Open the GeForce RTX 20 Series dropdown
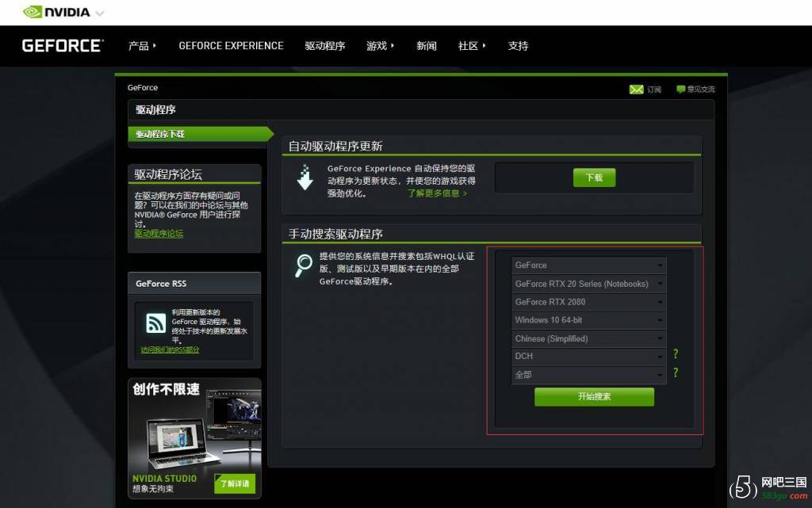Screen dimensions: 812x508 point(588,284)
